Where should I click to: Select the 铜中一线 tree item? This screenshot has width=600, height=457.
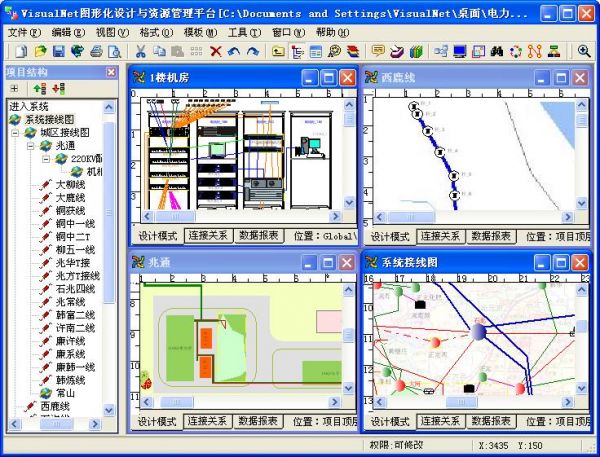coord(75,224)
